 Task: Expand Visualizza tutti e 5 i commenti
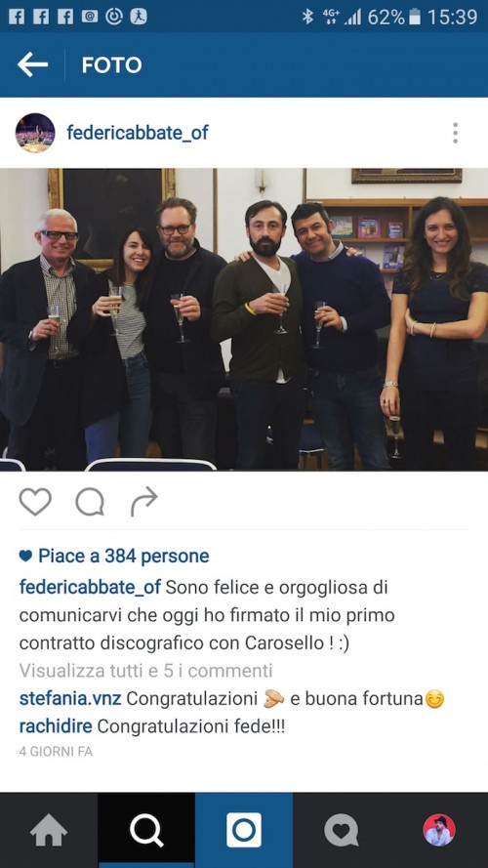[146, 671]
